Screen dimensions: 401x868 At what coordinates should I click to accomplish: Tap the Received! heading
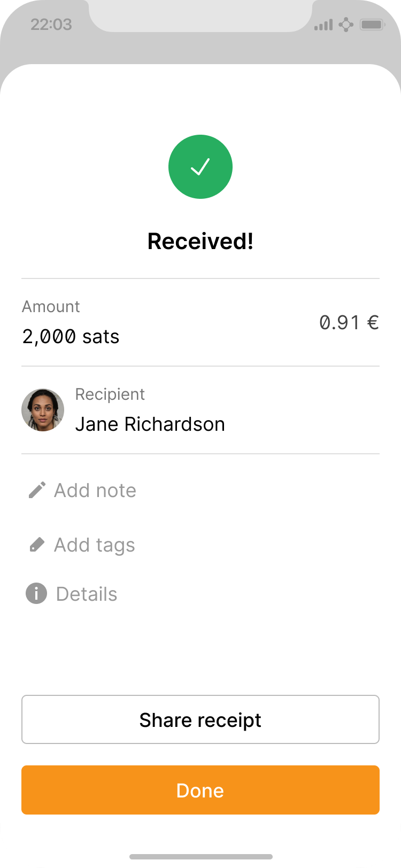coord(200,241)
